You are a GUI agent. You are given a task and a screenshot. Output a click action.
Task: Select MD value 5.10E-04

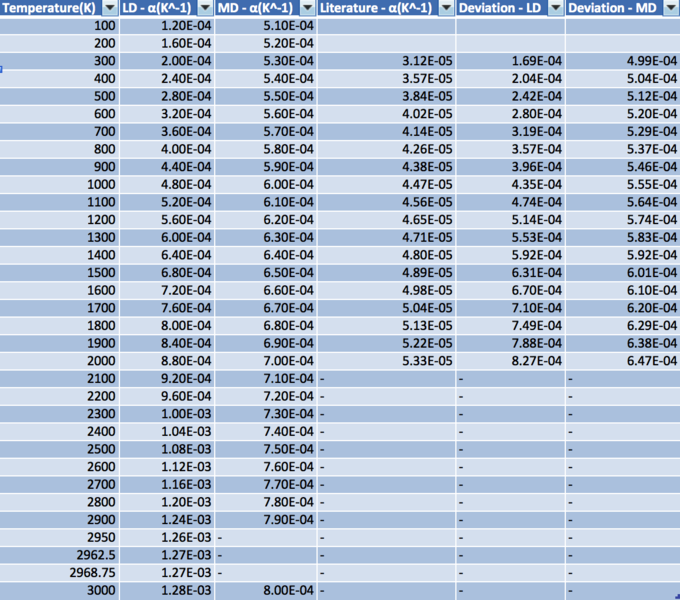click(266, 26)
